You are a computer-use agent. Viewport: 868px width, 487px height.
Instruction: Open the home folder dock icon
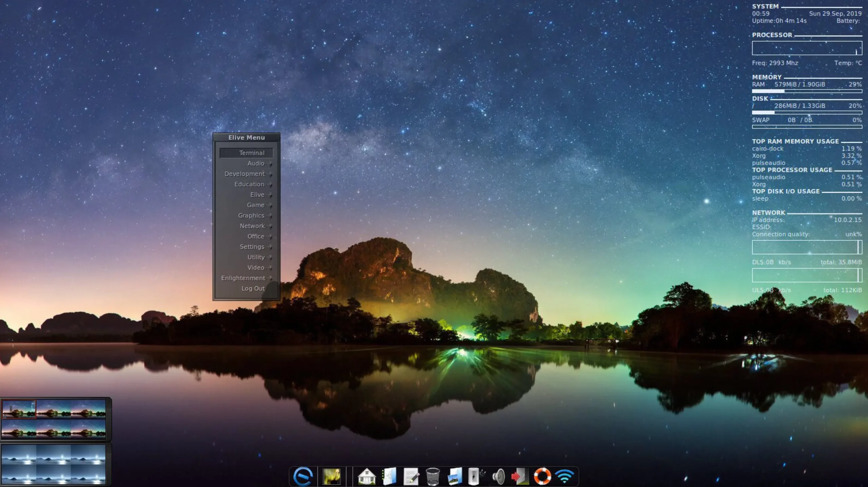pos(367,476)
